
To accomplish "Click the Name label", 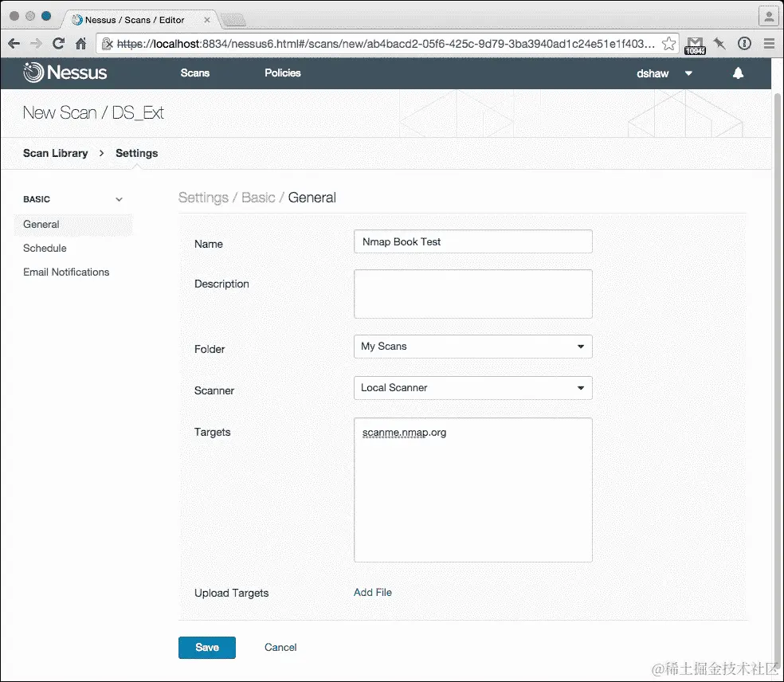I will point(209,244).
